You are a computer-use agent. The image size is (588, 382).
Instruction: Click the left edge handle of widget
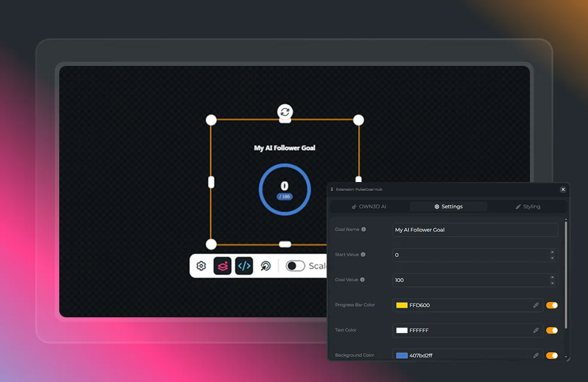point(211,183)
